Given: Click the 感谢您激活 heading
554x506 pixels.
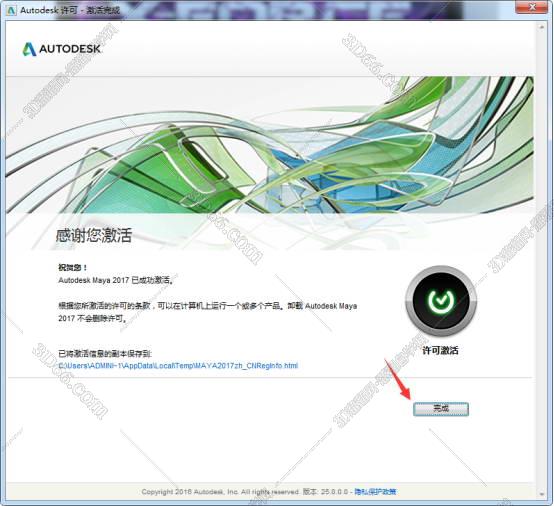Looking at the screenshot, I should click(x=94, y=235).
